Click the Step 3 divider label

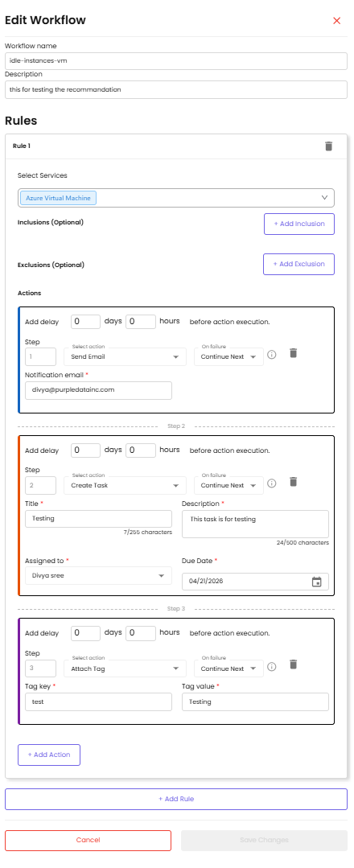[x=176, y=608]
